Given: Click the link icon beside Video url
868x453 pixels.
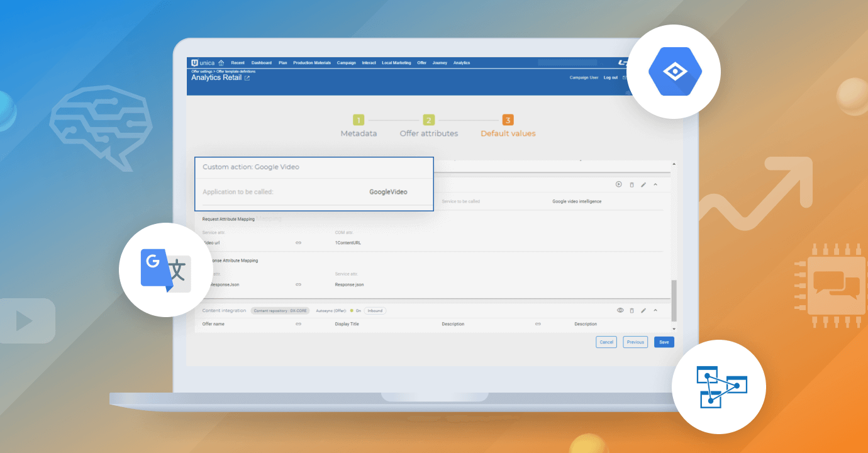Looking at the screenshot, I should tap(298, 242).
